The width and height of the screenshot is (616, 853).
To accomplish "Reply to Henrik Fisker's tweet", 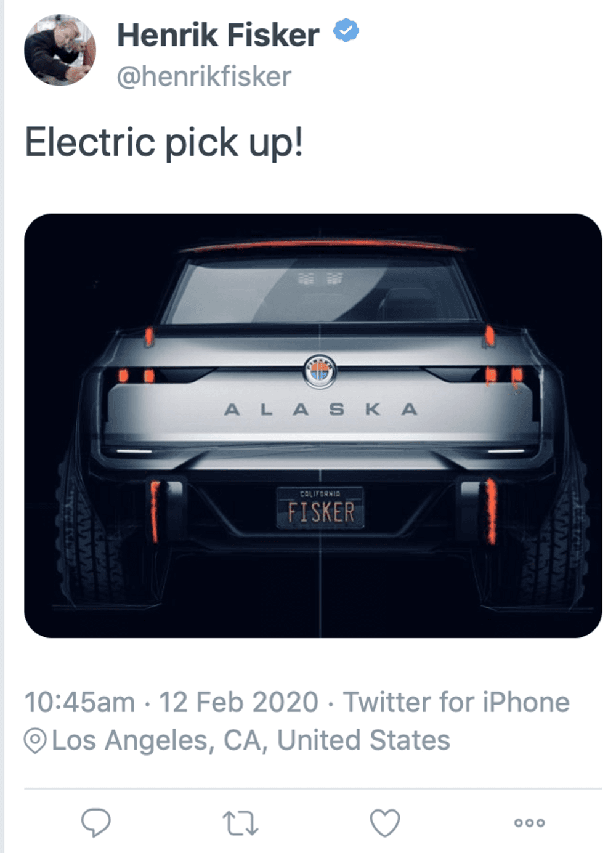I will coord(95,822).
